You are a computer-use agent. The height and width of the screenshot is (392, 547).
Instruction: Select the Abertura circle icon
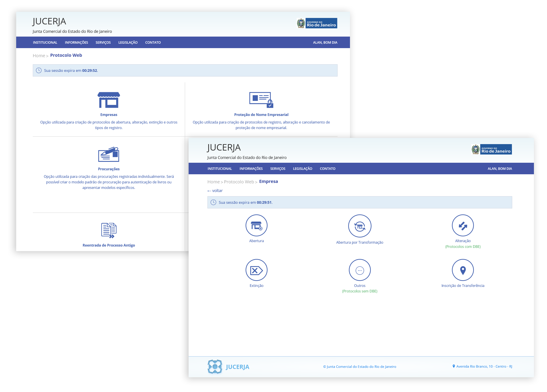point(256,225)
